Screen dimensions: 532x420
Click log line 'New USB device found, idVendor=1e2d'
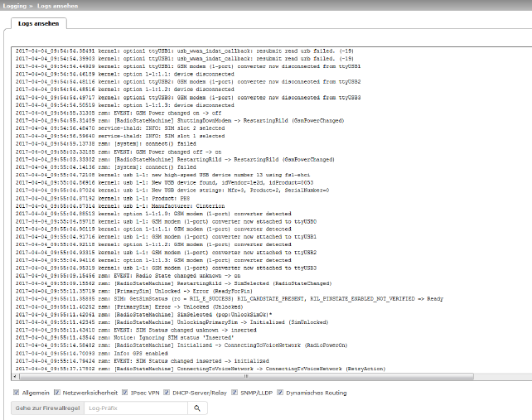pyautogui.click(x=165, y=182)
